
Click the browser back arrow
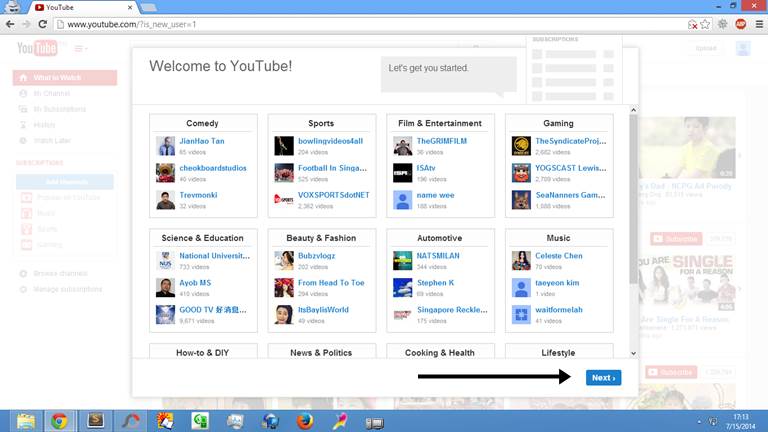[10, 24]
